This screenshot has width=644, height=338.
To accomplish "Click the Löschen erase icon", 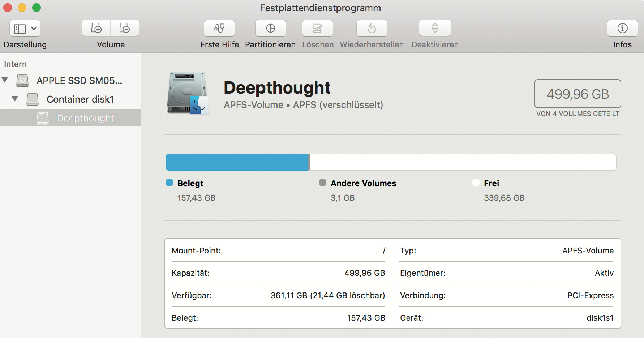I will coord(317,28).
